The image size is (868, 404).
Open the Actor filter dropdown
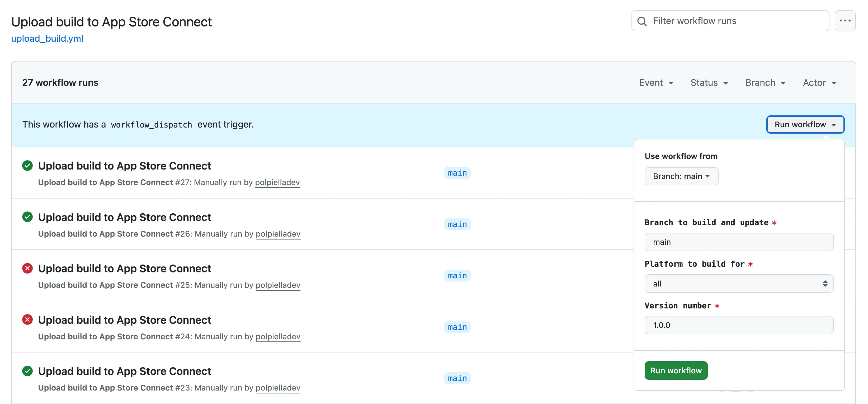[x=819, y=83]
